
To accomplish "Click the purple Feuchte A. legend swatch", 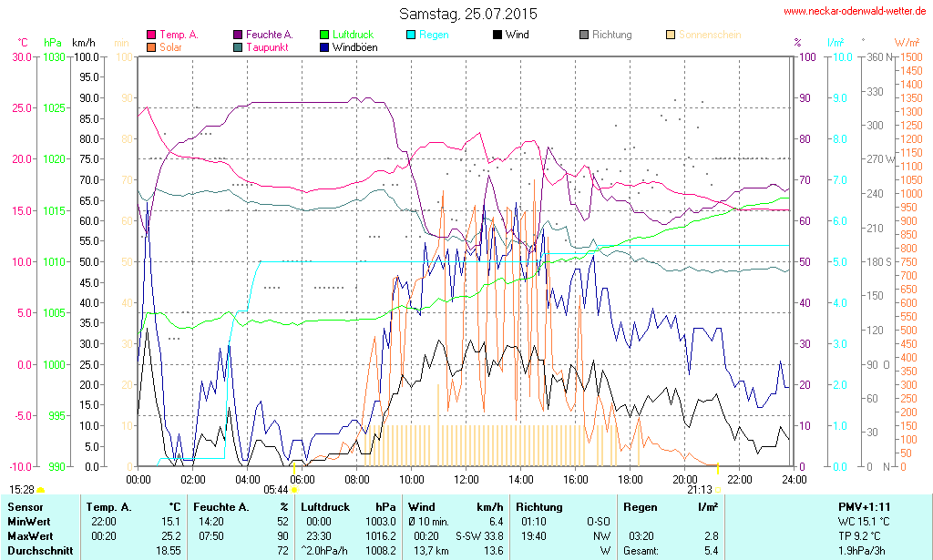I will tap(239, 35).
